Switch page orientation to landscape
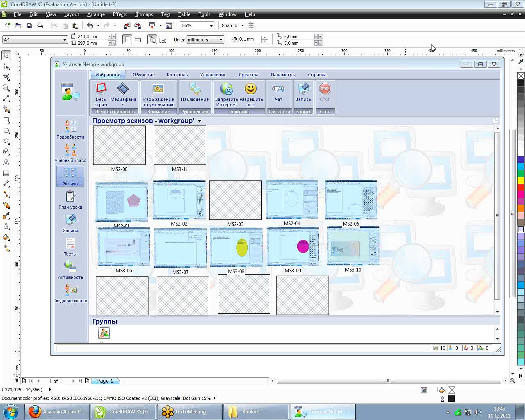The width and height of the screenshot is (525, 420). coord(138,40)
